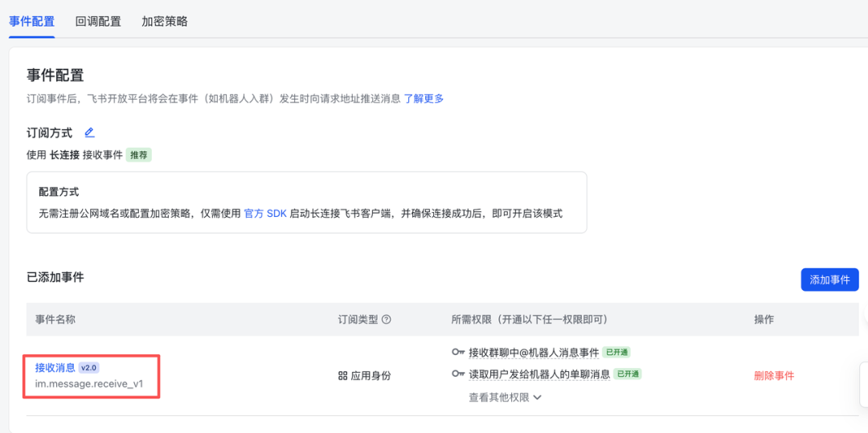Click the 订阅方式 label
868x433 pixels.
(49, 133)
